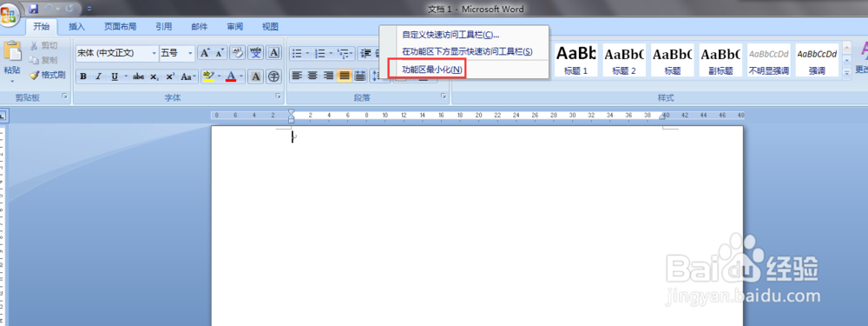Click into the blank document page

click(477, 226)
